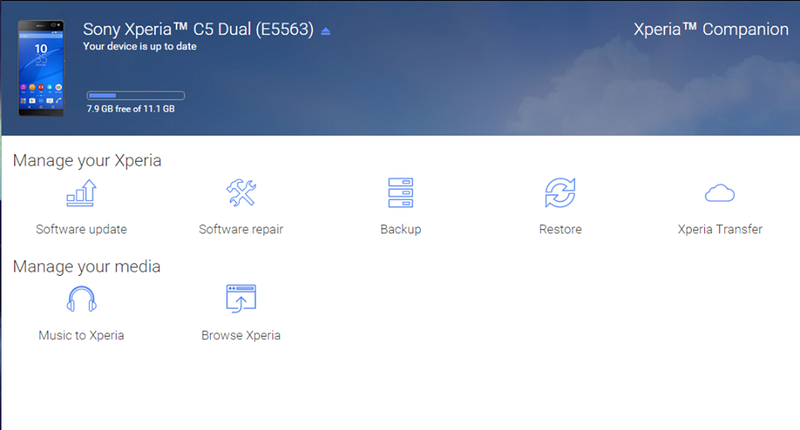Click the "Software repair" label
This screenshot has height=430, width=800.
(x=241, y=229)
